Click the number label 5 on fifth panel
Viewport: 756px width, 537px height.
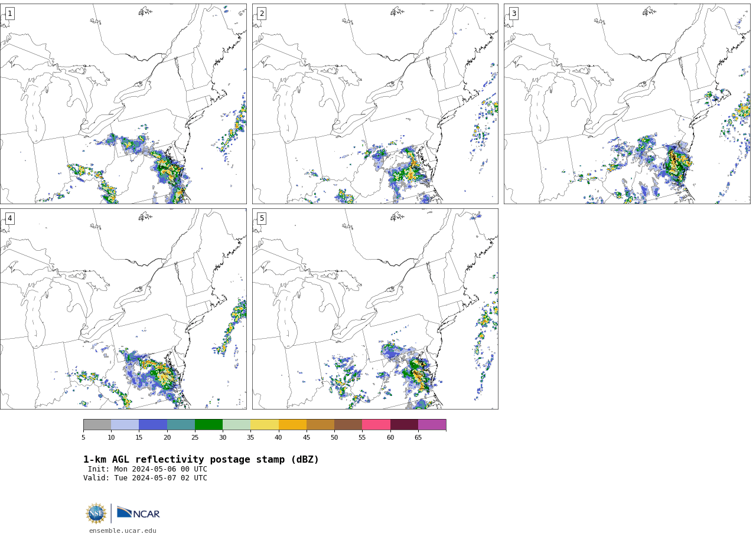point(262,218)
